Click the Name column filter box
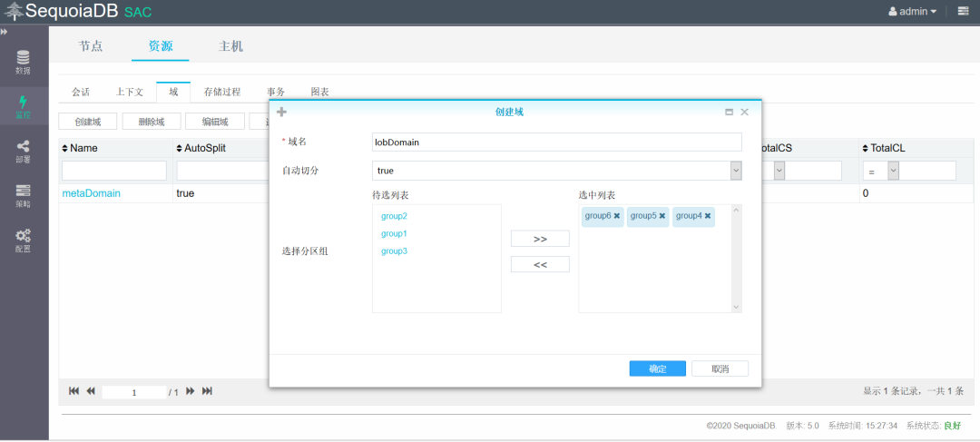The height and width of the screenshot is (442, 980). click(114, 171)
